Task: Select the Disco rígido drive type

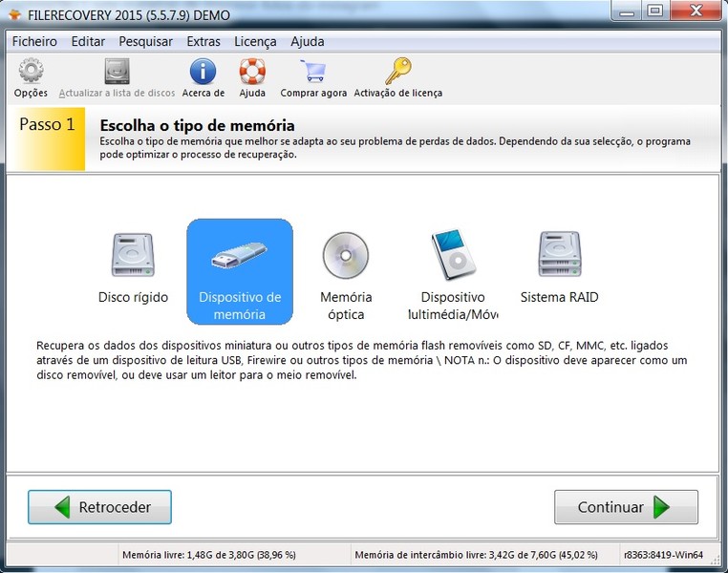Action: point(133,270)
